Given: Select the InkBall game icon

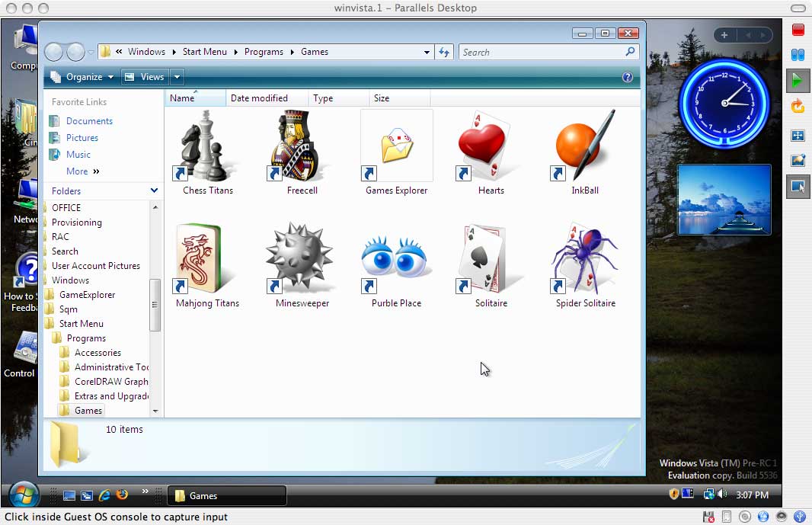Looking at the screenshot, I should tap(585, 152).
